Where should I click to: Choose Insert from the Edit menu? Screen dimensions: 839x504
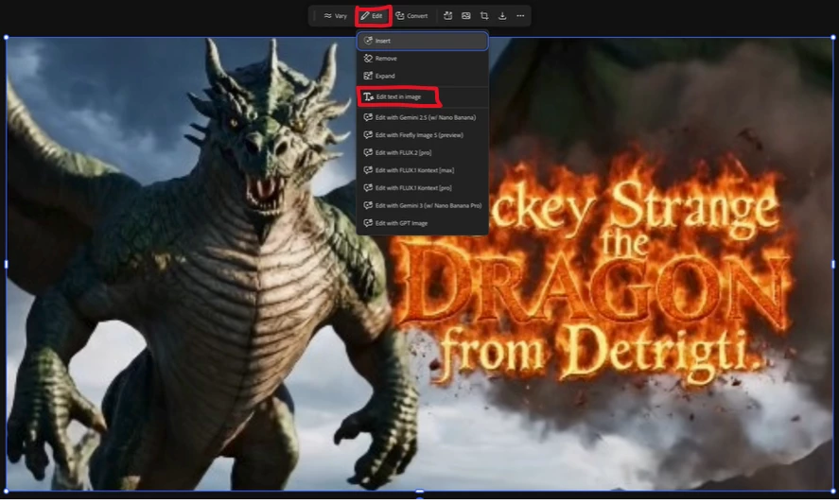tap(422, 41)
